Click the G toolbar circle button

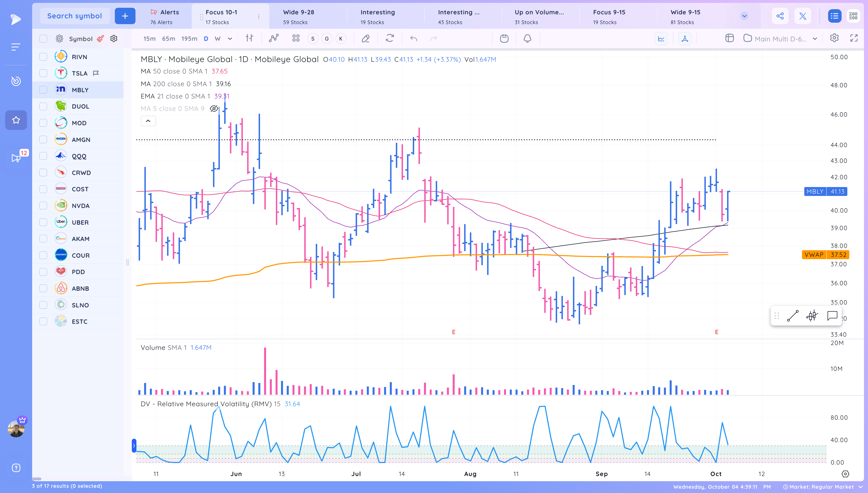tap(327, 38)
